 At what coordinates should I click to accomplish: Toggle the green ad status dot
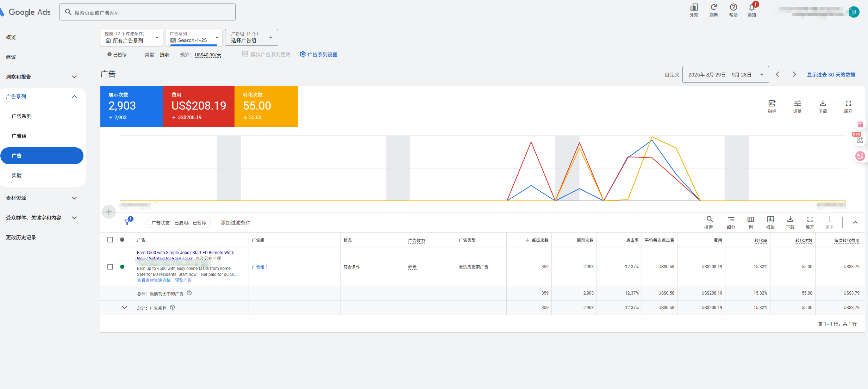[x=122, y=267]
